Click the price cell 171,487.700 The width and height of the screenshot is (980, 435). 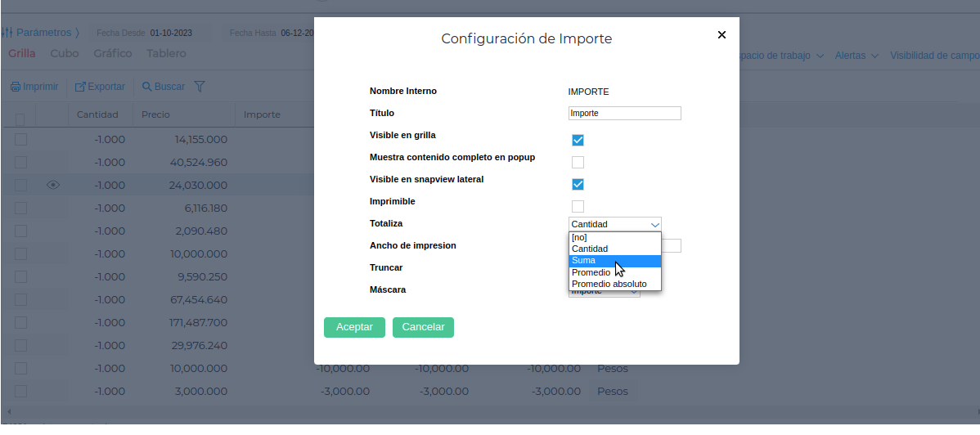point(198,323)
